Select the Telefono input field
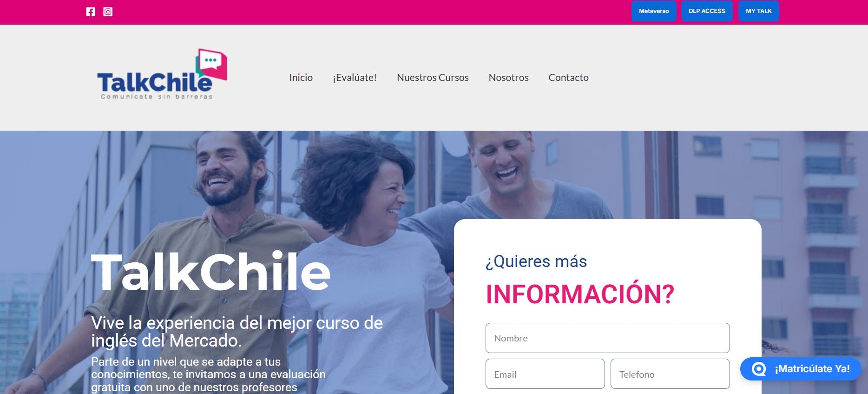The width and height of the screenshot is (868, 394). 670,374
